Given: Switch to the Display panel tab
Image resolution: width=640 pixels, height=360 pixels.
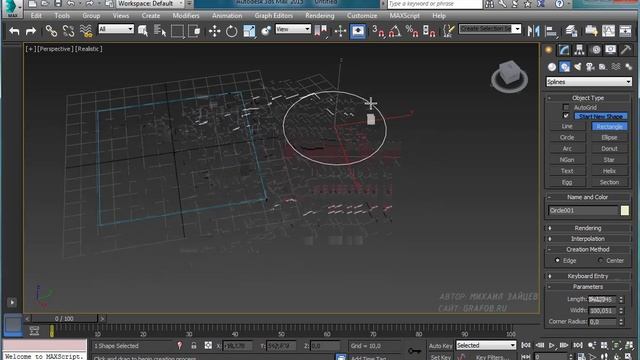Looking at the screenshot, I should pos(611,50).
